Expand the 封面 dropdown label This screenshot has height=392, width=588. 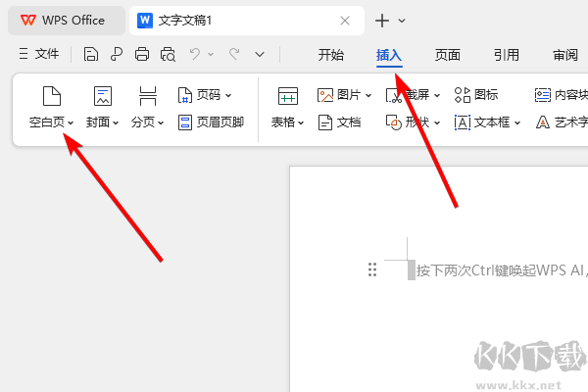point(102,122)
